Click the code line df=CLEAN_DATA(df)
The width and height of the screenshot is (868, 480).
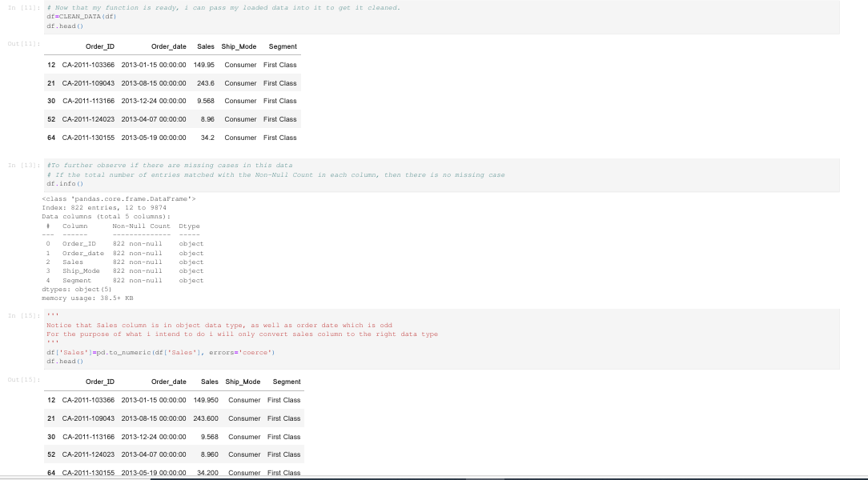(82, 17)
